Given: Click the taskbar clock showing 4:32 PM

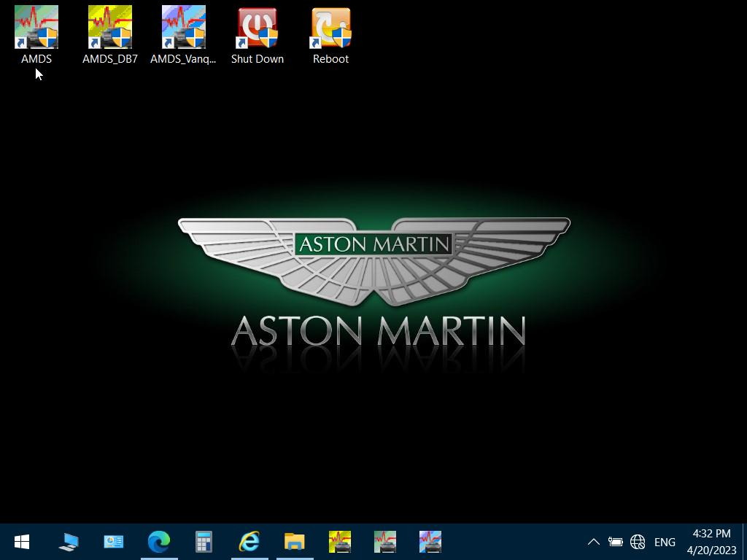Looking at the screenshot, I should [711, 542].
